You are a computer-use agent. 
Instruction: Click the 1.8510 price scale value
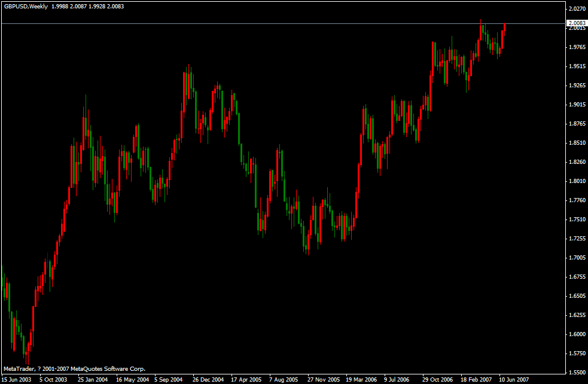click(x=577, y=142)
